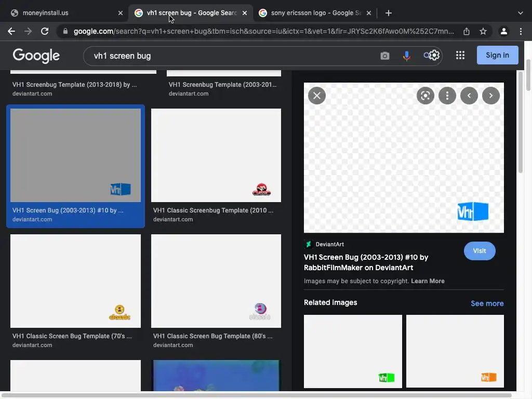Start voice search with microphone icon
This screenshot has height=399, width=532.
(x=406, y=56)
